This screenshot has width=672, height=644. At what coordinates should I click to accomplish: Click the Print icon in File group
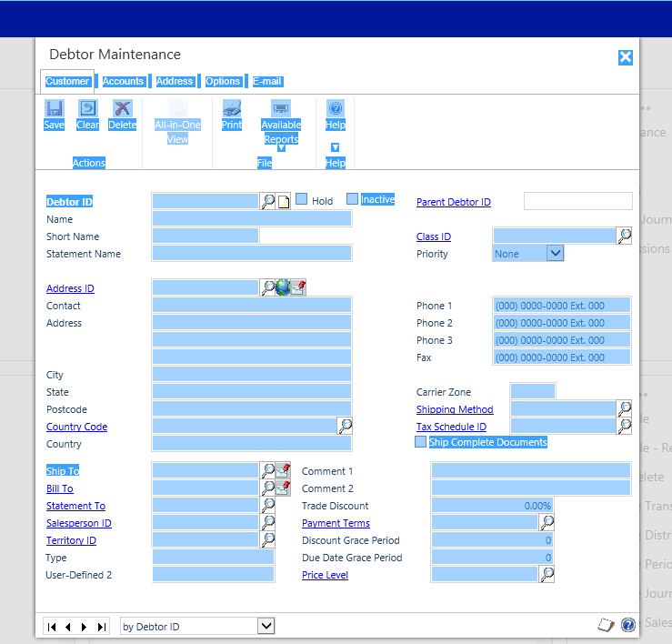click(232, 109)
